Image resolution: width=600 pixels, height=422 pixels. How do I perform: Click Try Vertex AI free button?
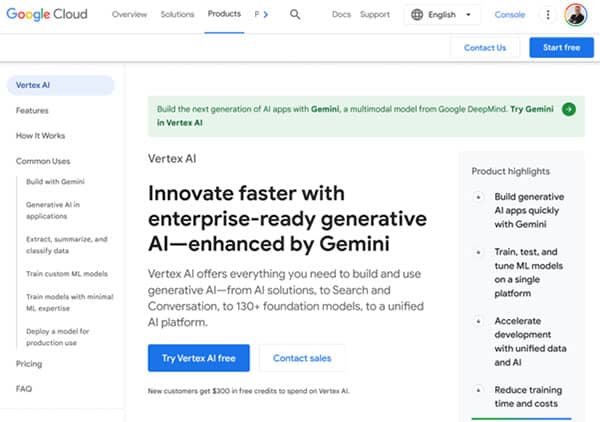coord(199,358)
